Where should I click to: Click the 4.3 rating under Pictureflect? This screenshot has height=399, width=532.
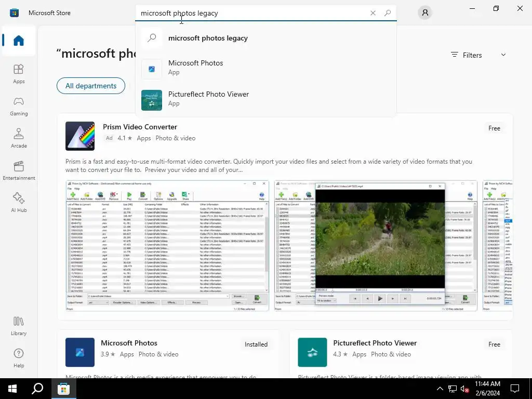click(x=340, y=354)
